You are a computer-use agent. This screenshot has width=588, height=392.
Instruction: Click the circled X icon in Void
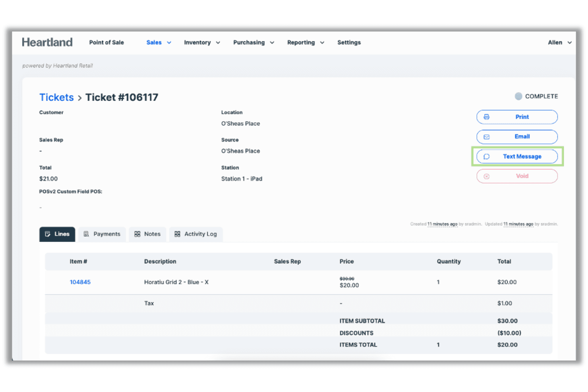(x=486, y=176)
